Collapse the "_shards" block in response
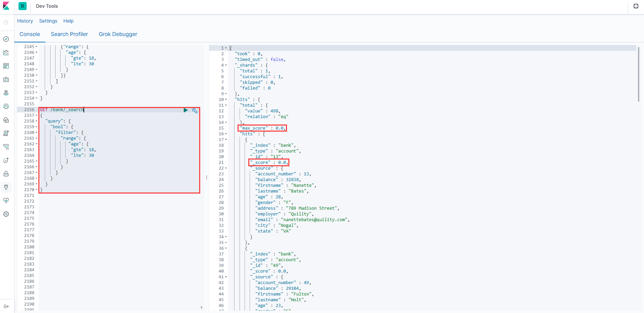This screenshot has height=313, width=644. (x=226, y=65)
